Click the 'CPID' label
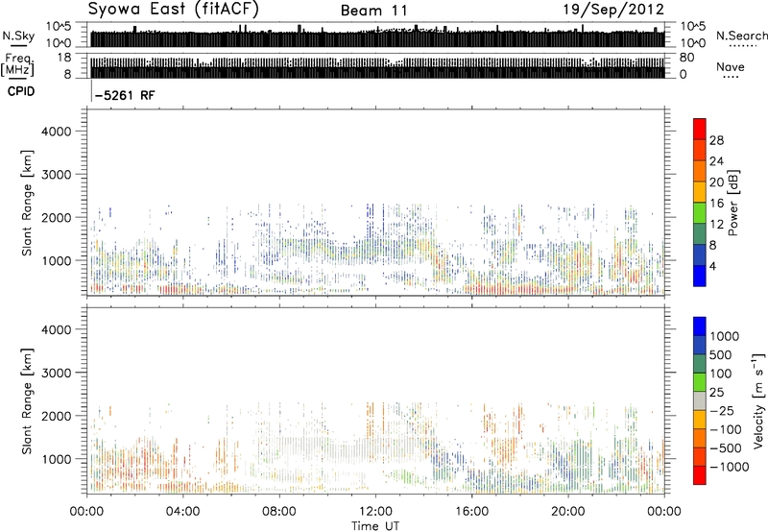 (21, 91)
